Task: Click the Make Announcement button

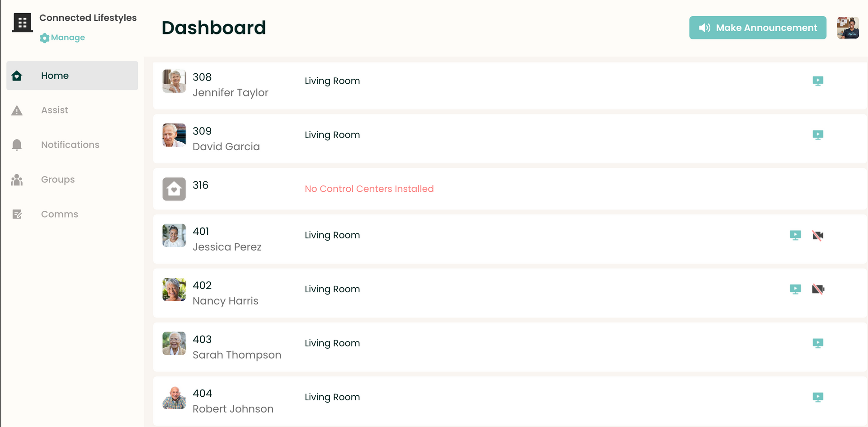Action: pyautogui.click(x=758, y=28)
